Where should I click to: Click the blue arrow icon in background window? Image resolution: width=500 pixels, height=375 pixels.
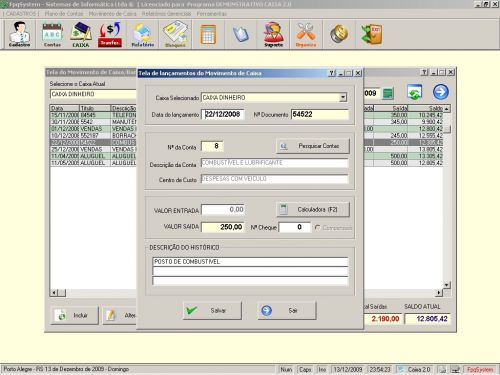pyautogui.click(x=441, y=92)
